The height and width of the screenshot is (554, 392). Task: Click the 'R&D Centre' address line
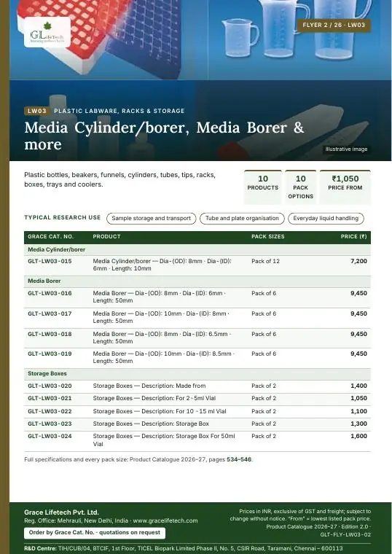tap(184, 549)
